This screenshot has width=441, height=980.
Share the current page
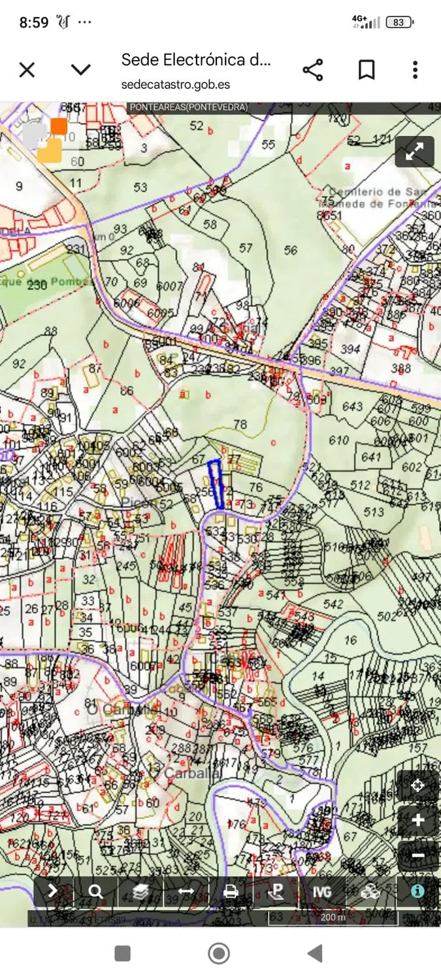point(313,70)
